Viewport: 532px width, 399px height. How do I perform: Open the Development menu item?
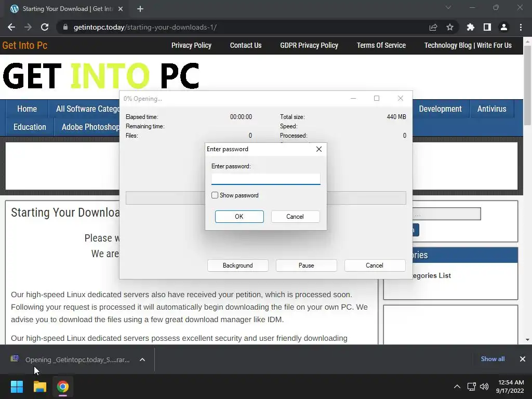point(440,109)
